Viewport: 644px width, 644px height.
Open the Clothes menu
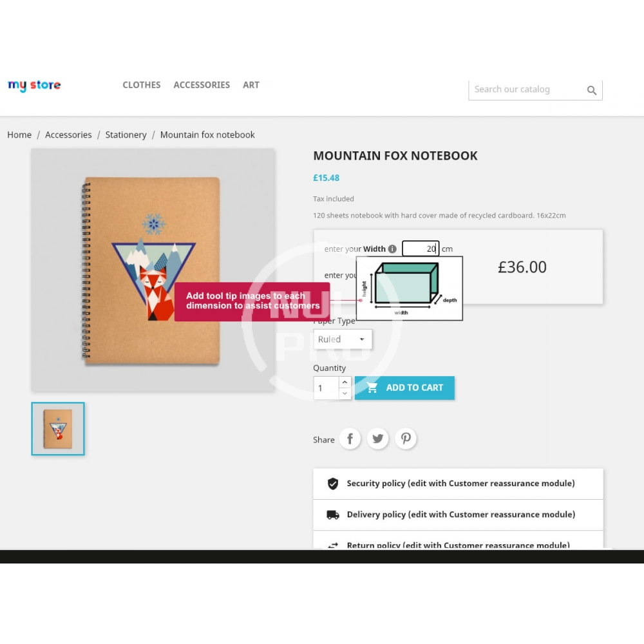(141, 85)
